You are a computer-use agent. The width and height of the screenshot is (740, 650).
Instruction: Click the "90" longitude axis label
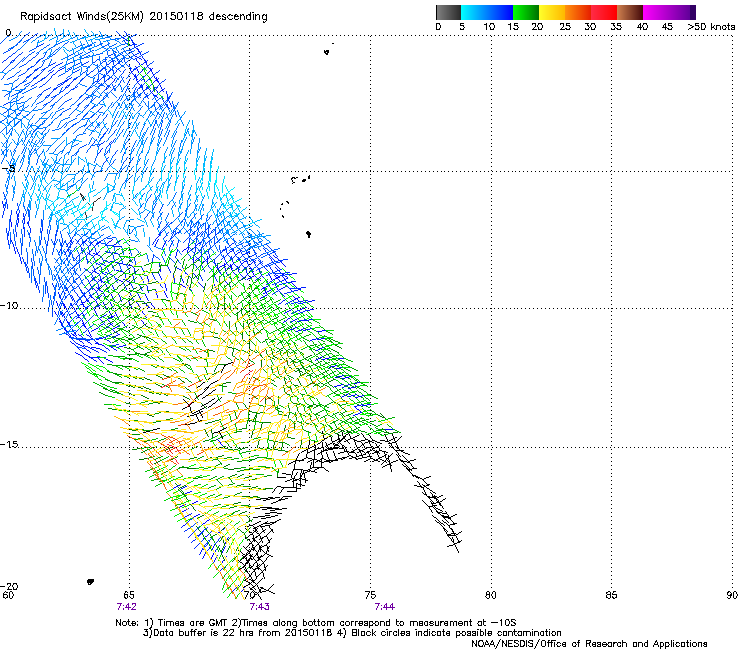(x=732, y=595)
